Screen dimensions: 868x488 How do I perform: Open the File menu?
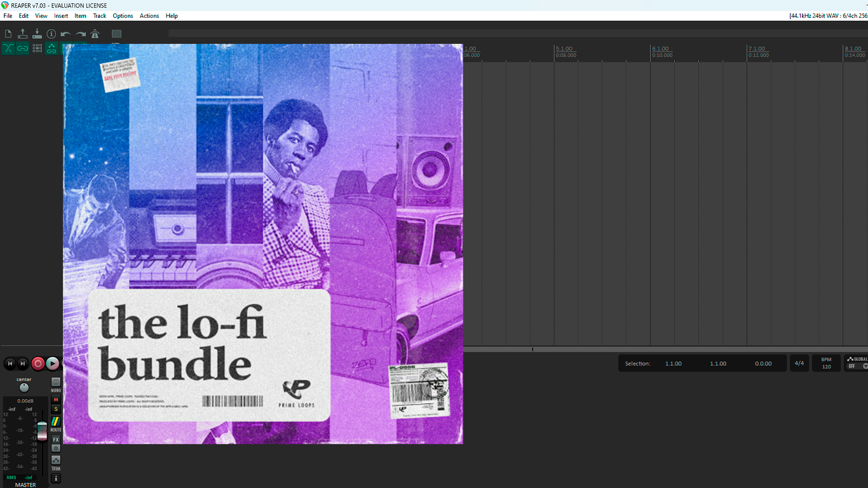click(8, 16)
